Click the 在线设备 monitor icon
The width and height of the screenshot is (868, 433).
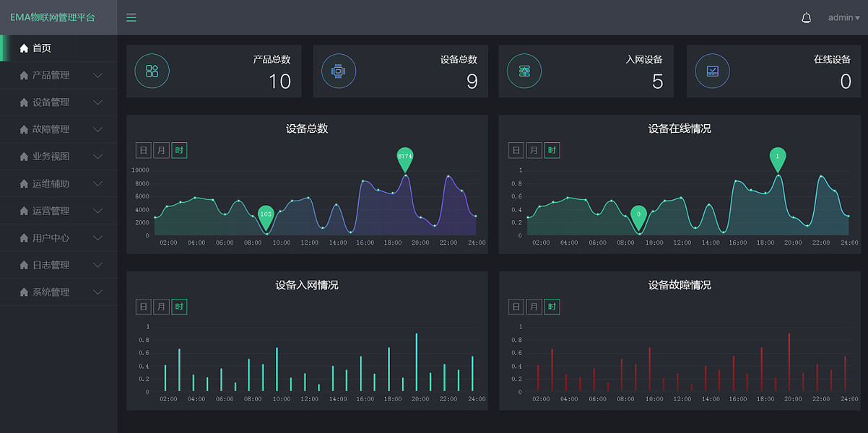click(712, 71)
